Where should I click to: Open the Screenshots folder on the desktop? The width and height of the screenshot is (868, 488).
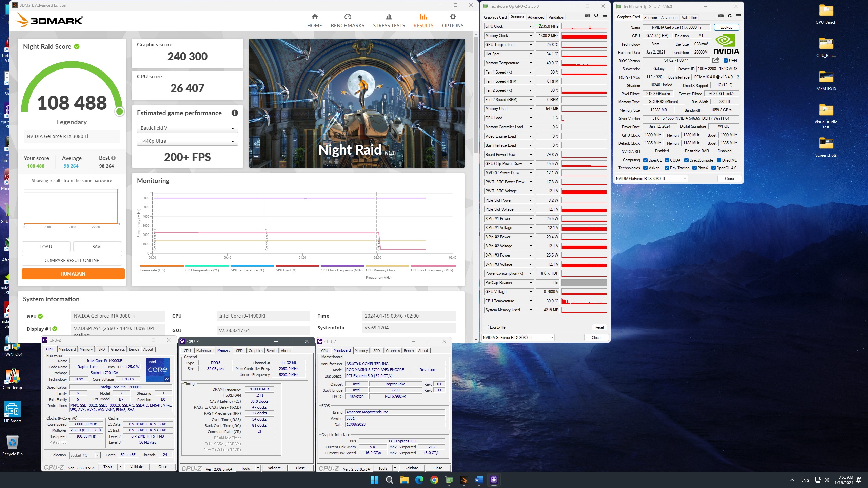826,147
